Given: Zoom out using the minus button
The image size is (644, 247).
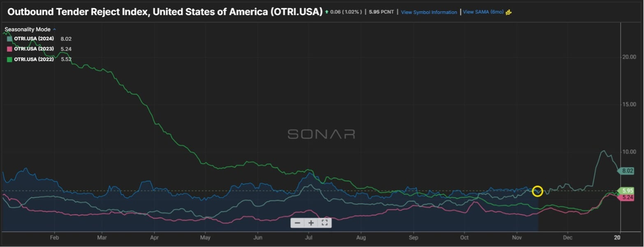Looking at the screenshot, I should (298, 223).
